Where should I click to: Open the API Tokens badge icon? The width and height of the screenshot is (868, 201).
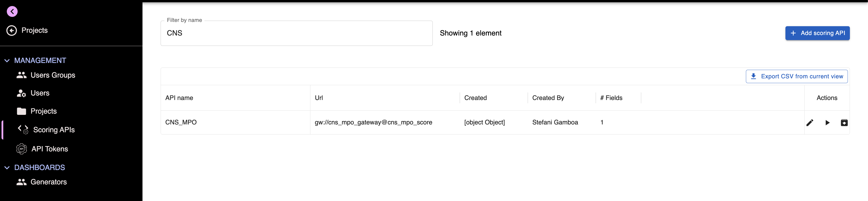[x=22, y=149]
